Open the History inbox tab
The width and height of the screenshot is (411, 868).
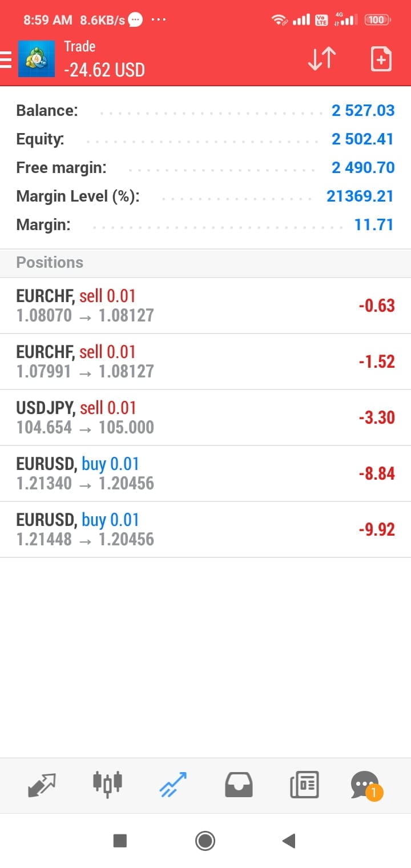(x=239, y=785)
